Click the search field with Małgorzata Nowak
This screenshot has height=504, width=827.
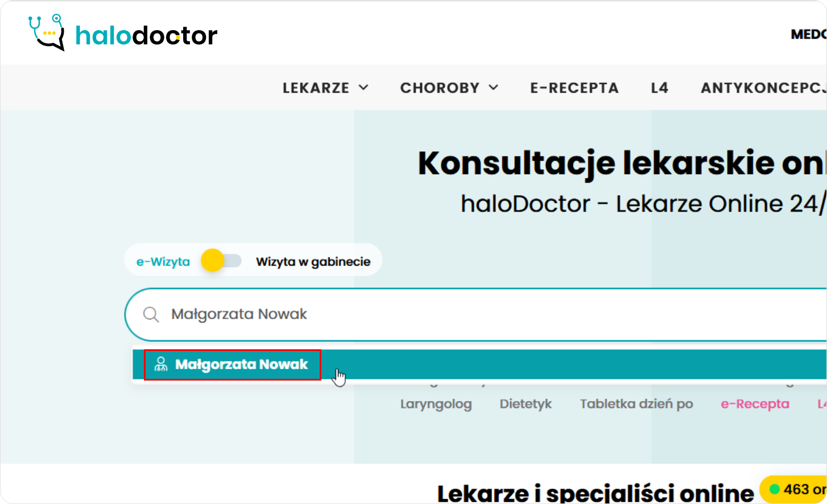tap(475, 315)
